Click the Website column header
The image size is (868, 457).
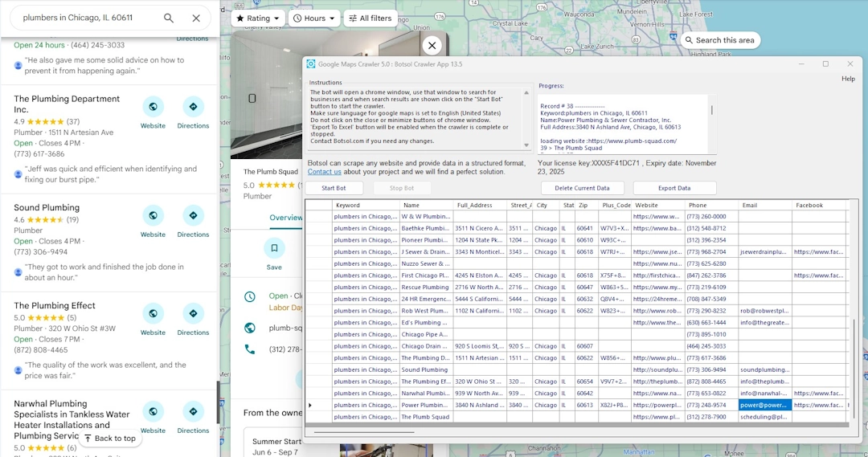click(657, 206)
